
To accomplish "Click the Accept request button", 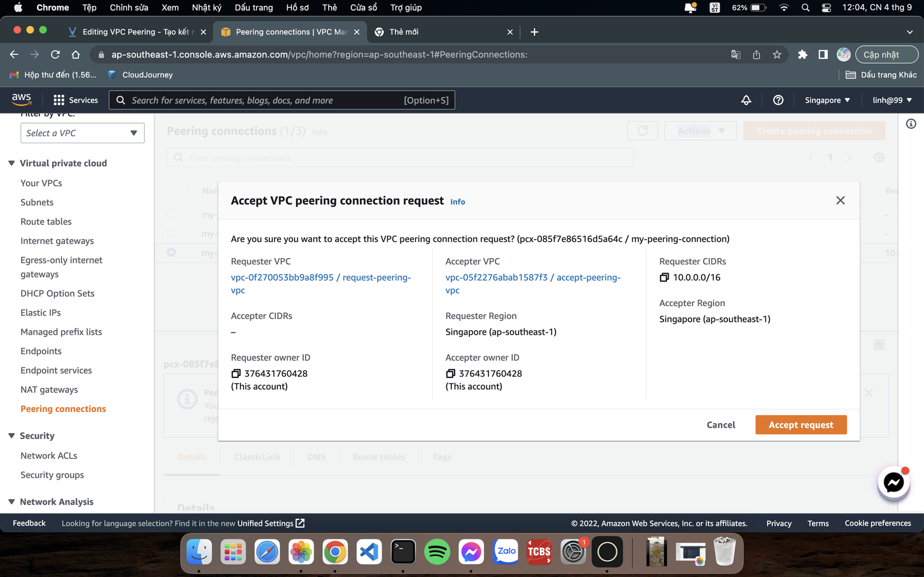I will [x=801, y=425].
